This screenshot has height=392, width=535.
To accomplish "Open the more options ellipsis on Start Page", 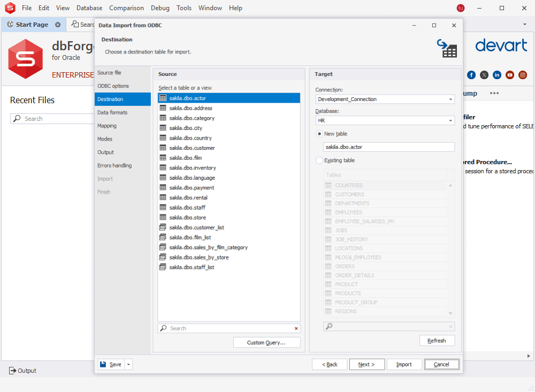I will (x=494, y=93).
